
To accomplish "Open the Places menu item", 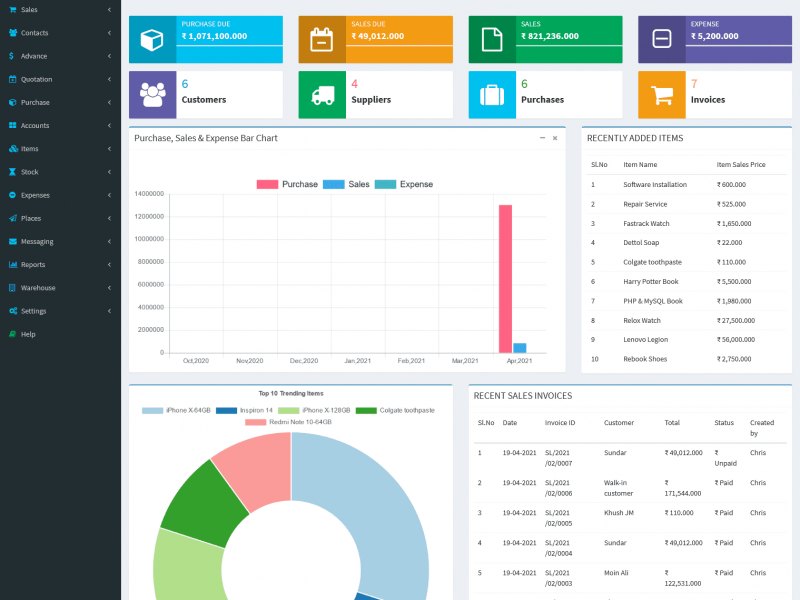I will tap(60, 218).
